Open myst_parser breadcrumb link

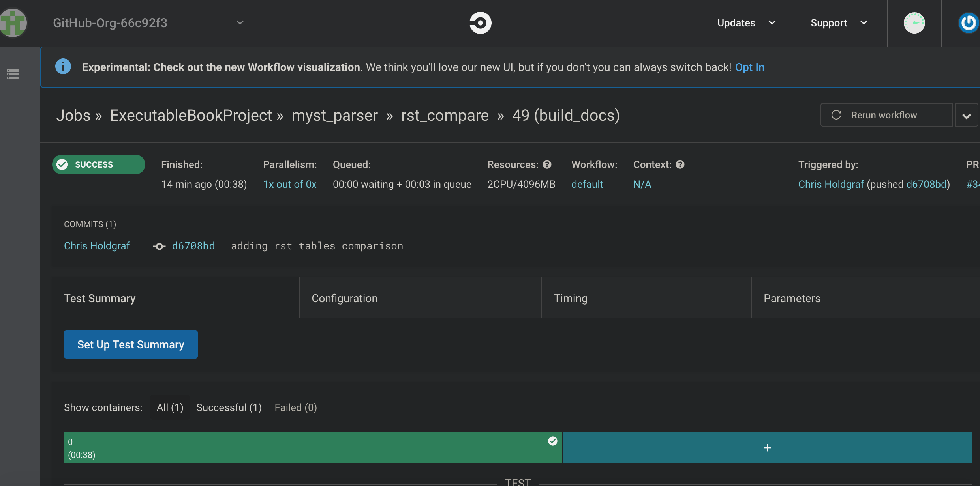click(335, 115)
